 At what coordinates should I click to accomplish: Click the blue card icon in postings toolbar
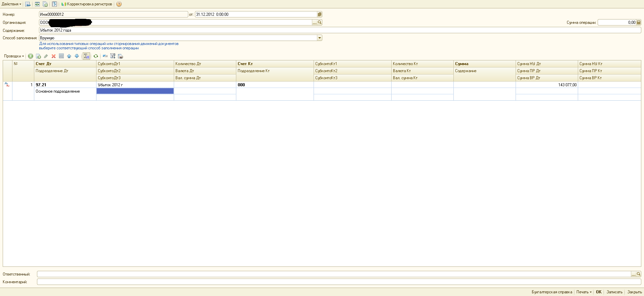pos(105,56)
